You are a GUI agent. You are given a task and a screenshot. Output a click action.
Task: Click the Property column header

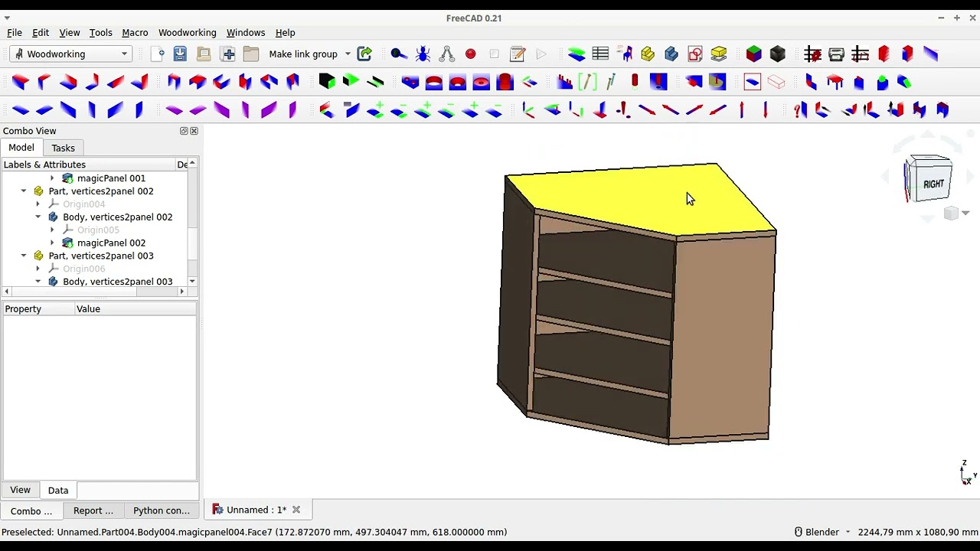click(38, 309)
